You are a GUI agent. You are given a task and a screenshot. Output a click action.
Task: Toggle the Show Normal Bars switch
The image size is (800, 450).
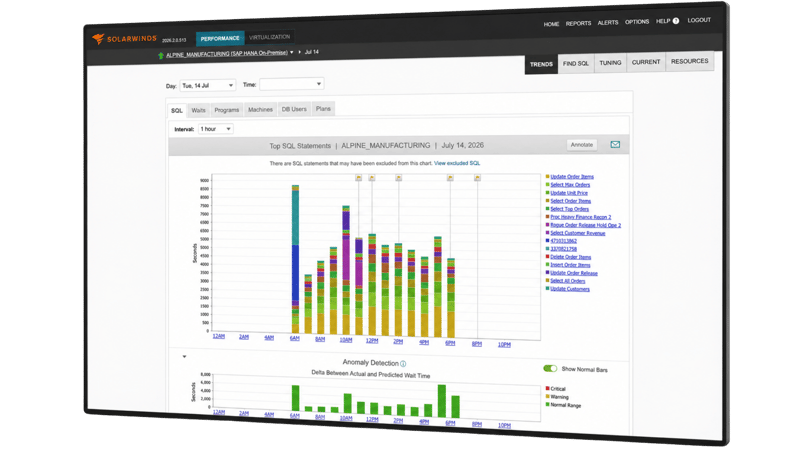(x=550, y=368)
